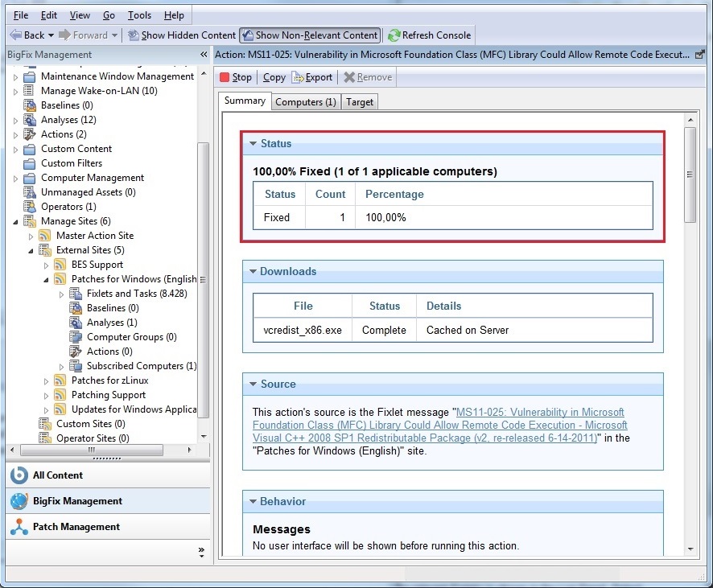Toggle Show Non-Relevant Content
Viewport: 713px width, 588px height.
coord(310,35)
